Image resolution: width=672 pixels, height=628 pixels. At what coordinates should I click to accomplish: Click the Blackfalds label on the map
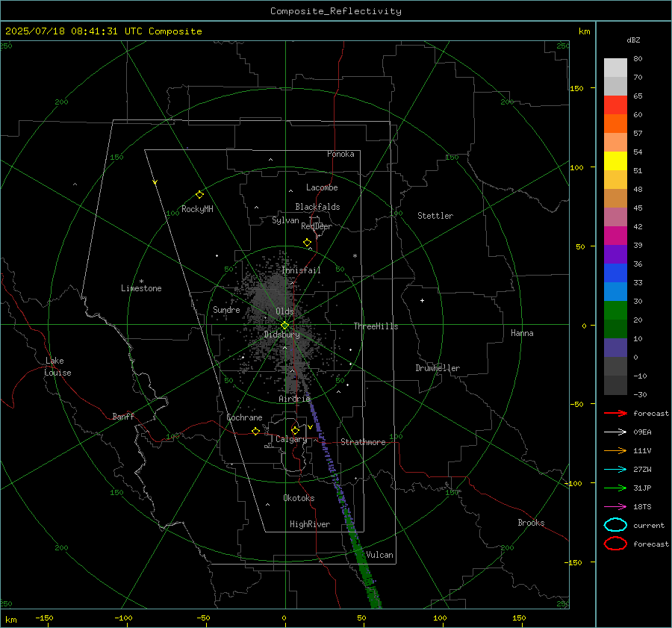point(317,207)
